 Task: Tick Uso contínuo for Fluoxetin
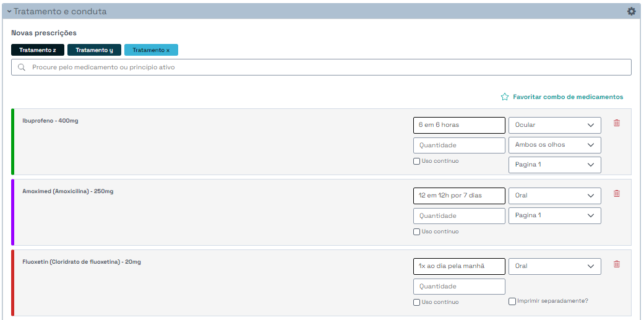pyautogui.click(x=417, y=302)
